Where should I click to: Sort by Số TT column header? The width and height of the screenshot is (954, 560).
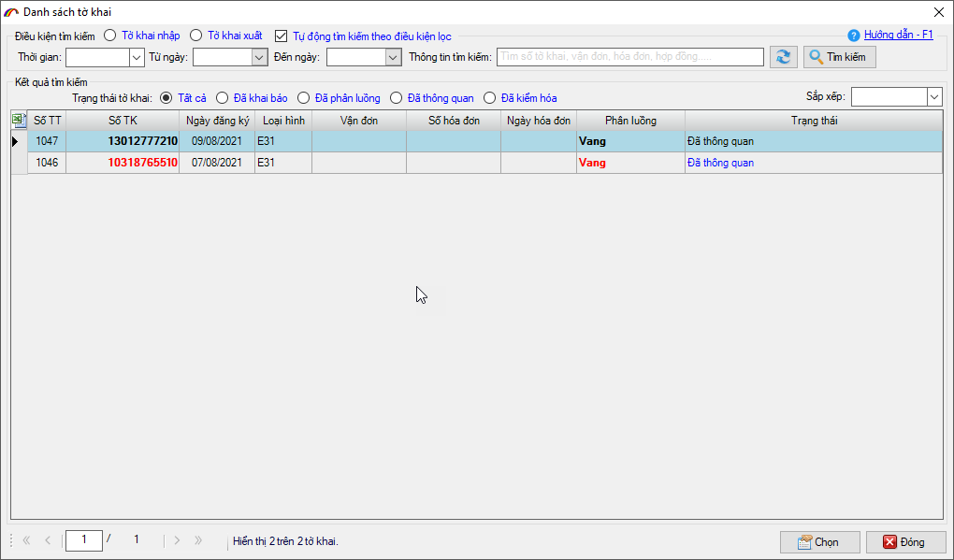click(x=48, y=121)
